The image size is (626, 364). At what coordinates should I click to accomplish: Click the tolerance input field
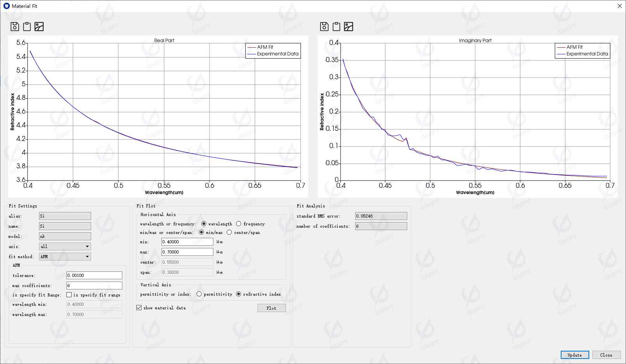click(94, 275)
